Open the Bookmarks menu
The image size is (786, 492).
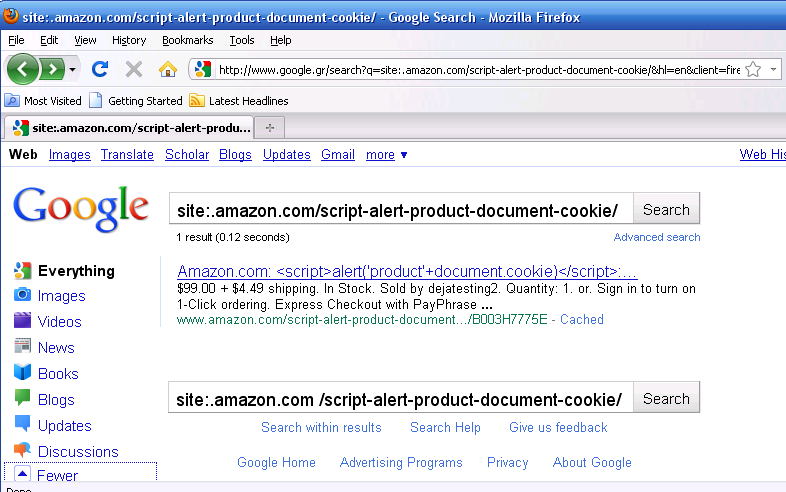[187, 40]
